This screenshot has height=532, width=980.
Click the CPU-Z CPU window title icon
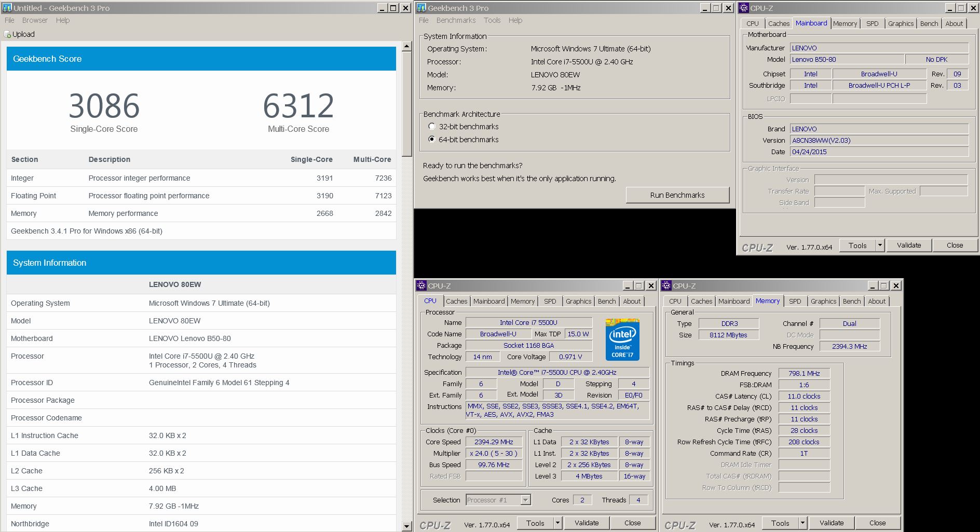421,285
